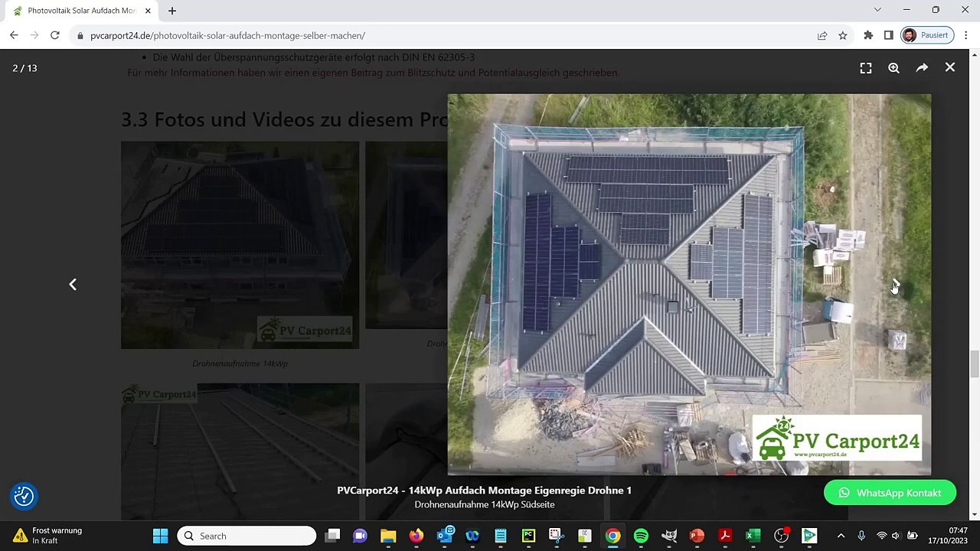Open Chrome extensions menu
This screenshot has width=980, height=551.
868,35
